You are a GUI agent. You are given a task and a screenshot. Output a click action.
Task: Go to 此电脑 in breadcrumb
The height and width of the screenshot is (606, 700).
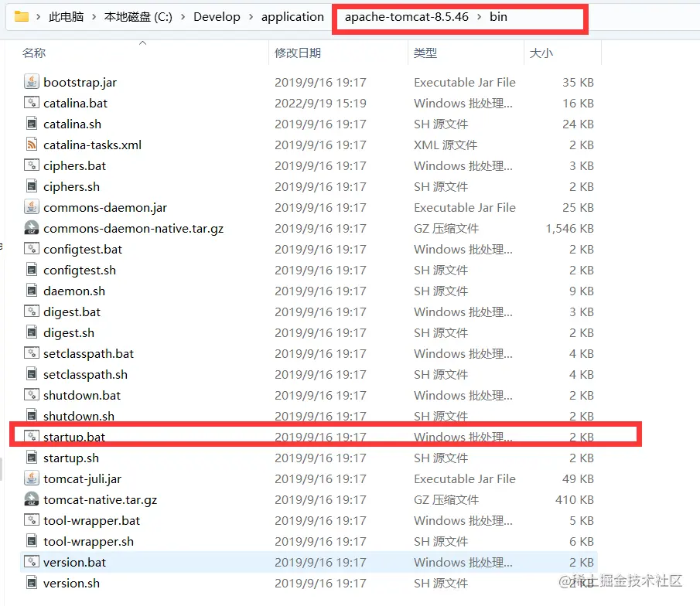[x=66, y=17]
